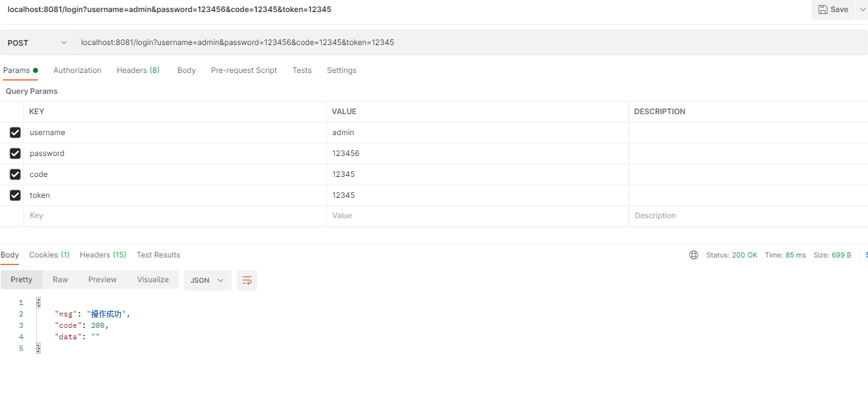Click the code row value 12345
Viewport: 868px width, 404px height.
[478, 174]
